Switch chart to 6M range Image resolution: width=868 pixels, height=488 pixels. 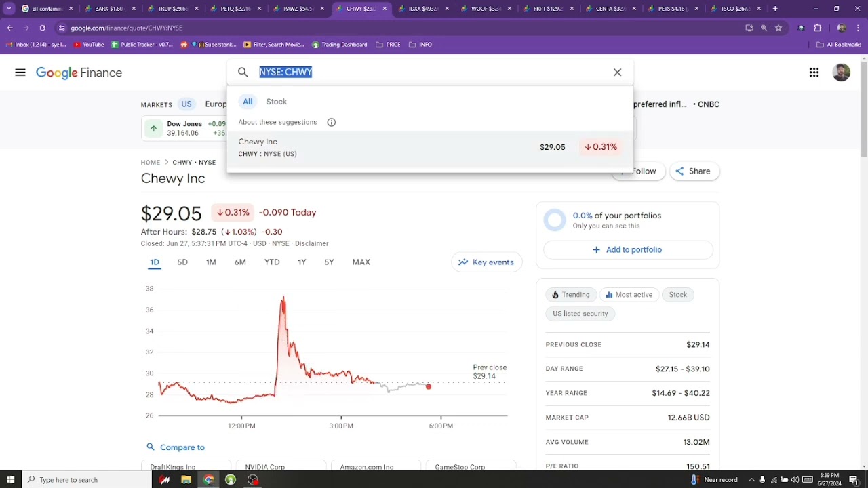[x=240, y=262]
